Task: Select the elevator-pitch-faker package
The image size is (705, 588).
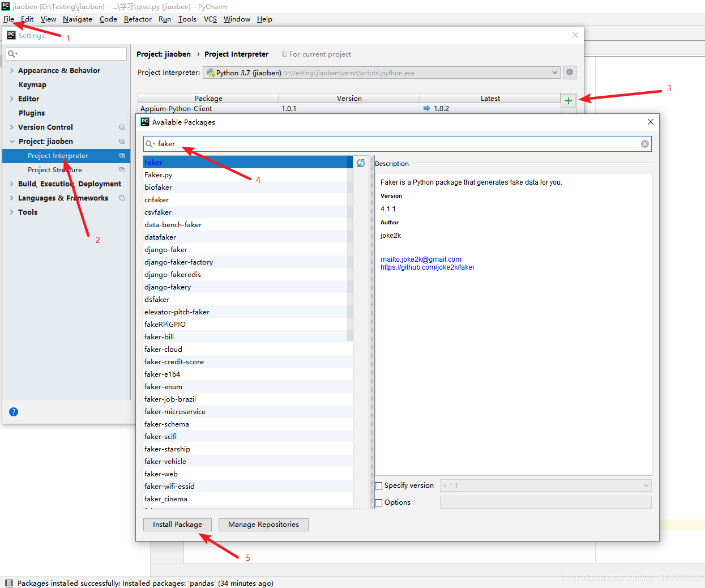Action: pos(248,312)
